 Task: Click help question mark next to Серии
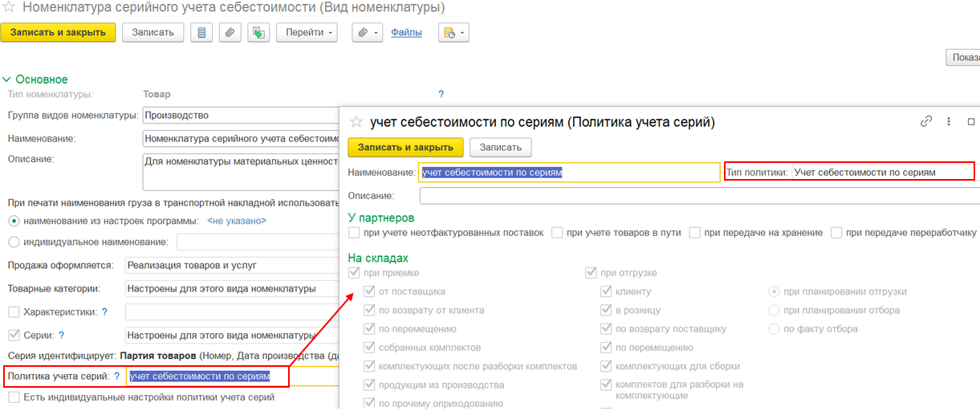pos(61,335)
